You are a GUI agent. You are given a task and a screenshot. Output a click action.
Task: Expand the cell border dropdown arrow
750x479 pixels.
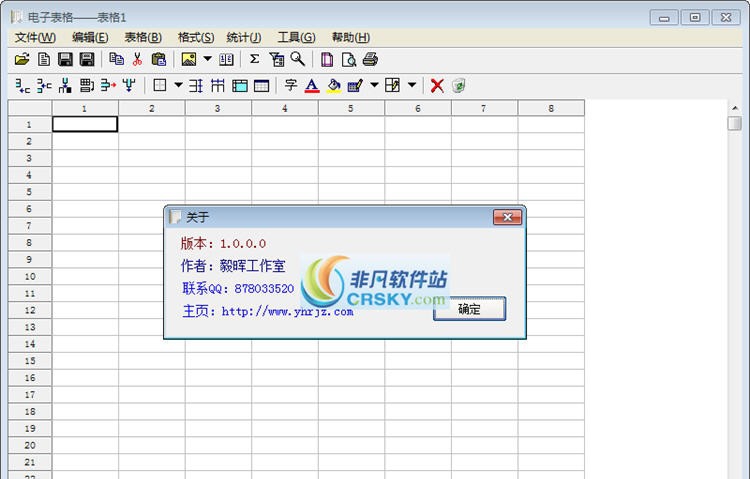coord(178,85)
